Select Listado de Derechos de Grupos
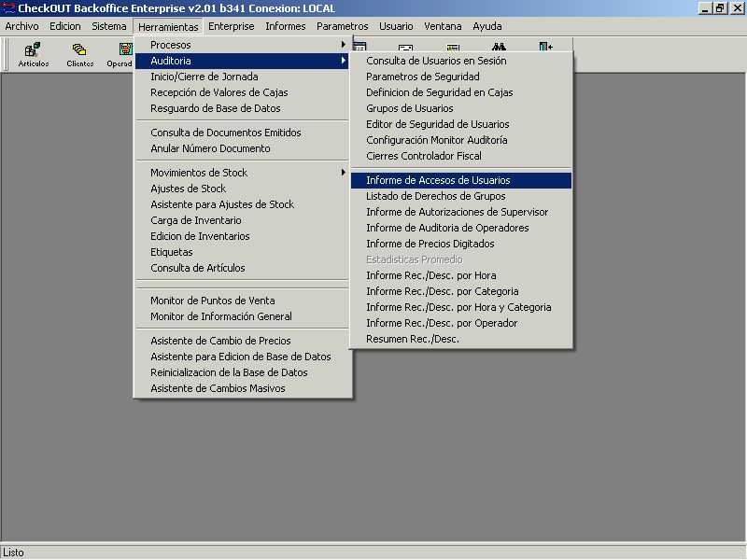This screenshot has height=560, width=747. coord(461,196)
